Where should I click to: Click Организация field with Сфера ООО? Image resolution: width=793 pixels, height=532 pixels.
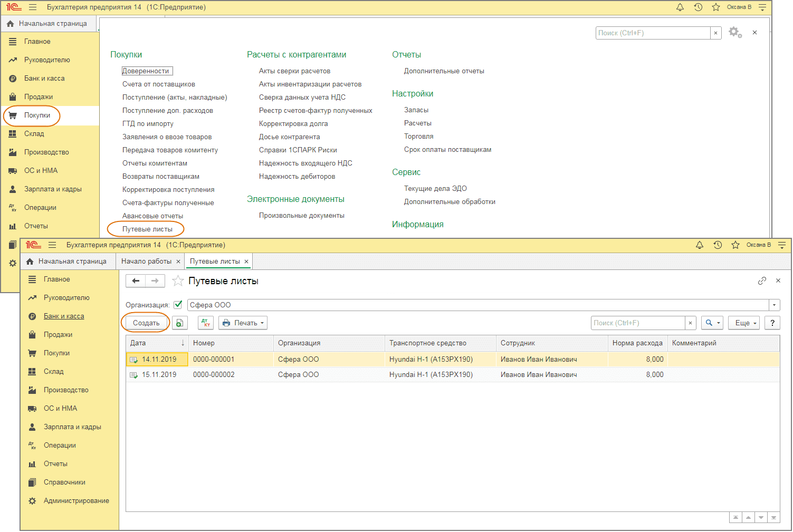(478, 305)
